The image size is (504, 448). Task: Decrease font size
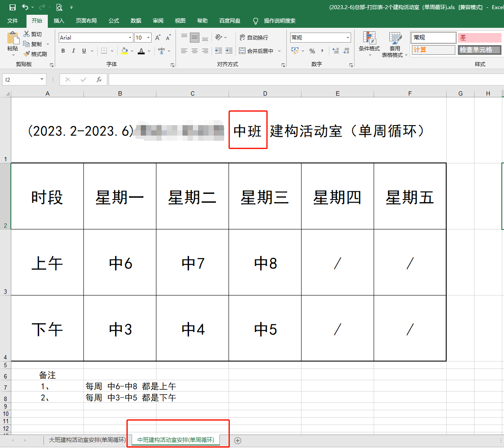pyautogui.click(x=168, y=38)
